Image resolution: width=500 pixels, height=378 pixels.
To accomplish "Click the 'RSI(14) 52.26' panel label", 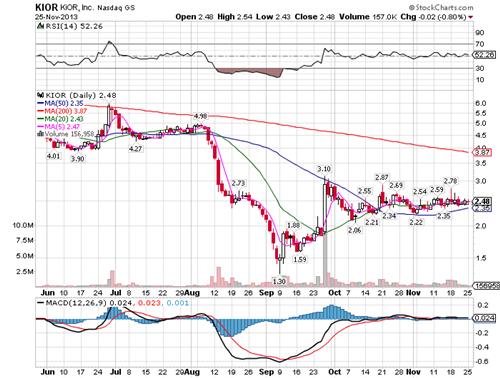I will 74,26.
